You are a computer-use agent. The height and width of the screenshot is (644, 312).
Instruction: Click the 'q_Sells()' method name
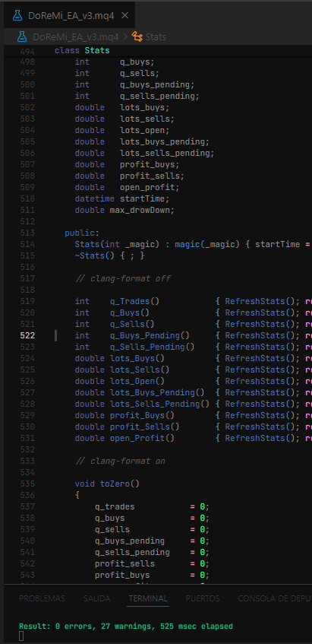point(132,324)
